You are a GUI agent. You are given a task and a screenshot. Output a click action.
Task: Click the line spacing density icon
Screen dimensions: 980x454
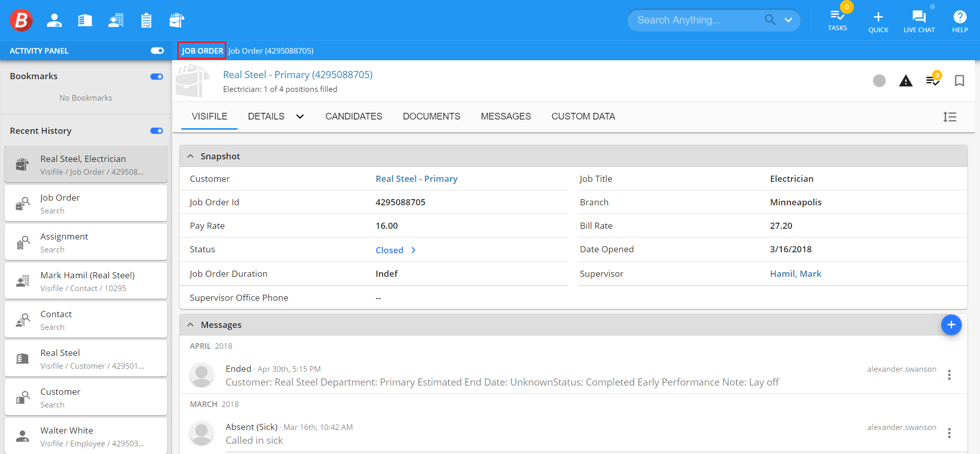[x=950, y=117]
